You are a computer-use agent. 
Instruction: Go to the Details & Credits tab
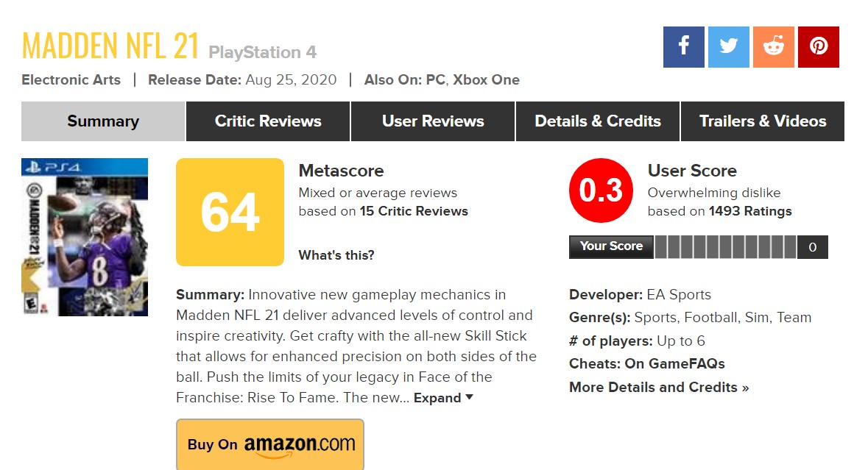point(598,121)
